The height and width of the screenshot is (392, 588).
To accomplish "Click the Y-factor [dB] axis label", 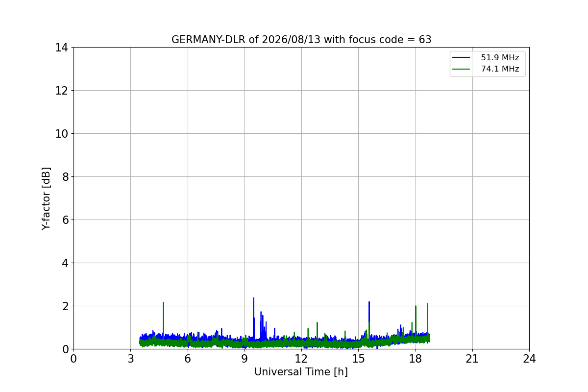I will [46, 198].
